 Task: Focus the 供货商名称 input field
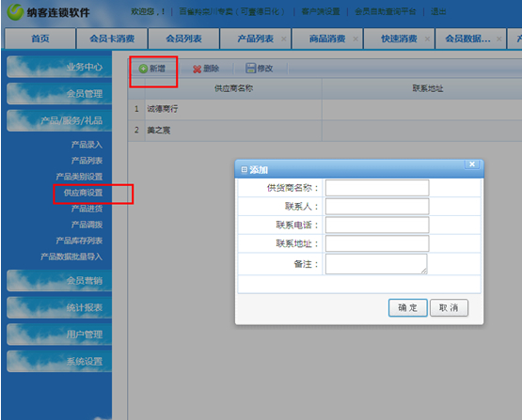(x=377, y=188)
